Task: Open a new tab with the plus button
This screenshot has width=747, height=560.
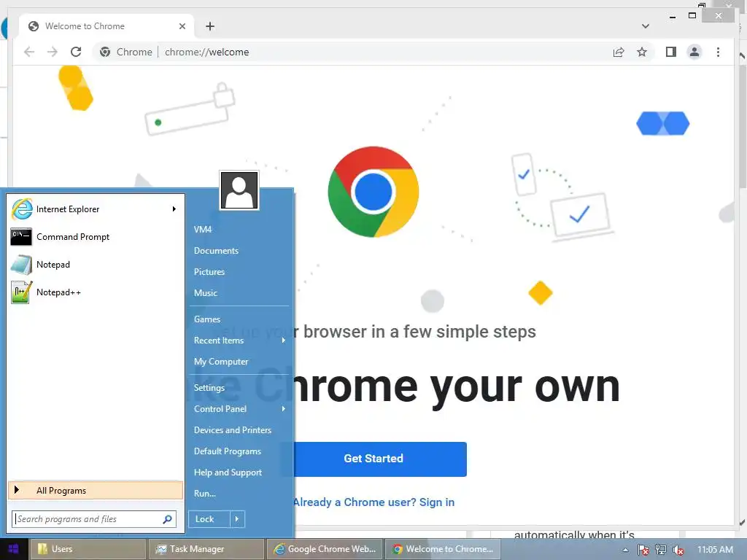Action: (210, 26)
